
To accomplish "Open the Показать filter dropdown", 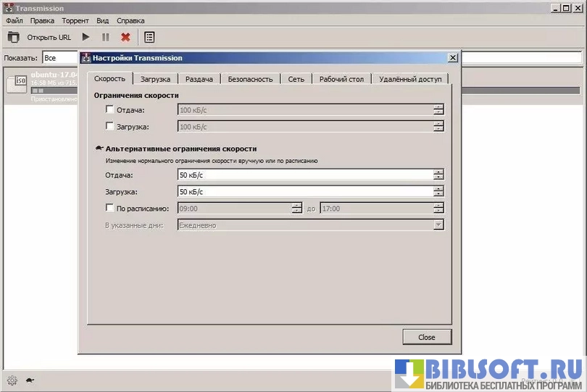I will 59,57.
